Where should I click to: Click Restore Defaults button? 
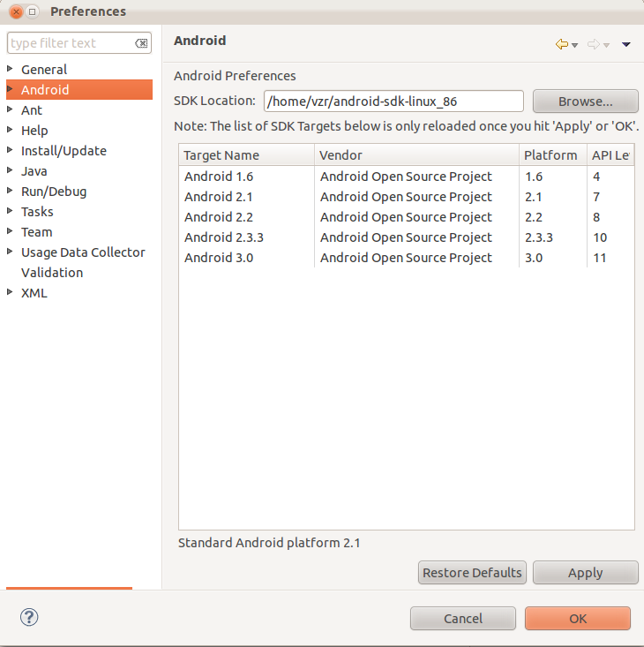click(472, 572)
